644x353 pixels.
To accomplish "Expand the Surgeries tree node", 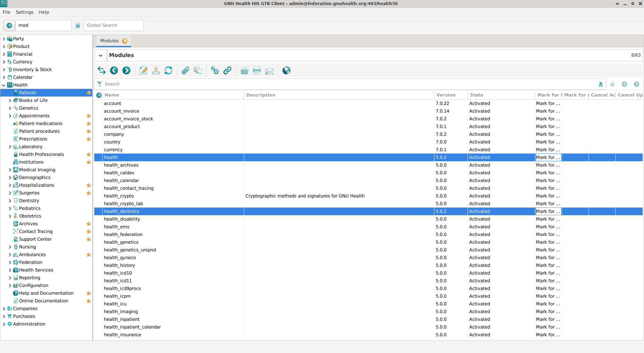I will [x=10, y=193].
